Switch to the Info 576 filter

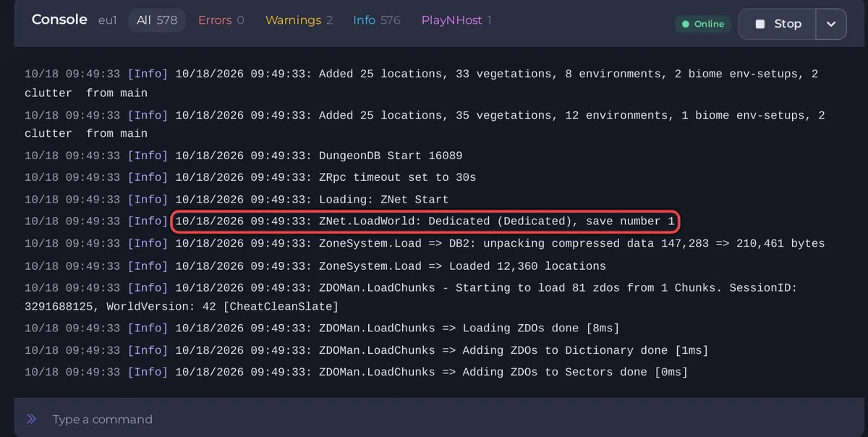point(376,20)
